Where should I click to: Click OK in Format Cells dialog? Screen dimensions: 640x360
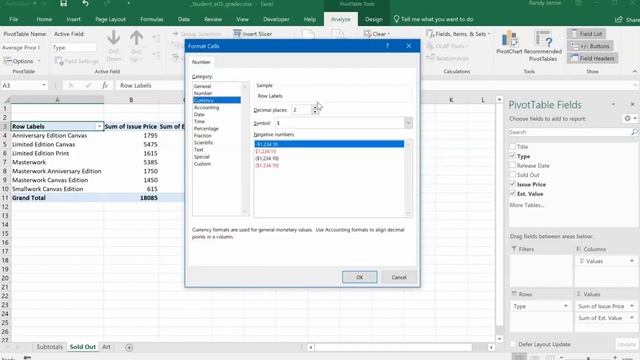point(360,277)
